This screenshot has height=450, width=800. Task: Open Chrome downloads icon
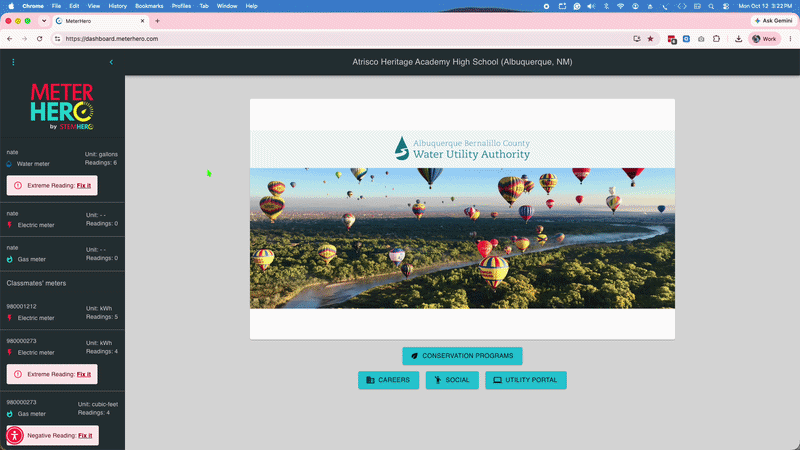tap(738, 39)
